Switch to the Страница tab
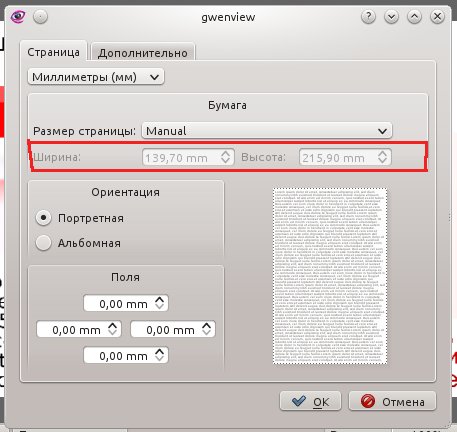457x432 pixels. click(x=53, y=52)
